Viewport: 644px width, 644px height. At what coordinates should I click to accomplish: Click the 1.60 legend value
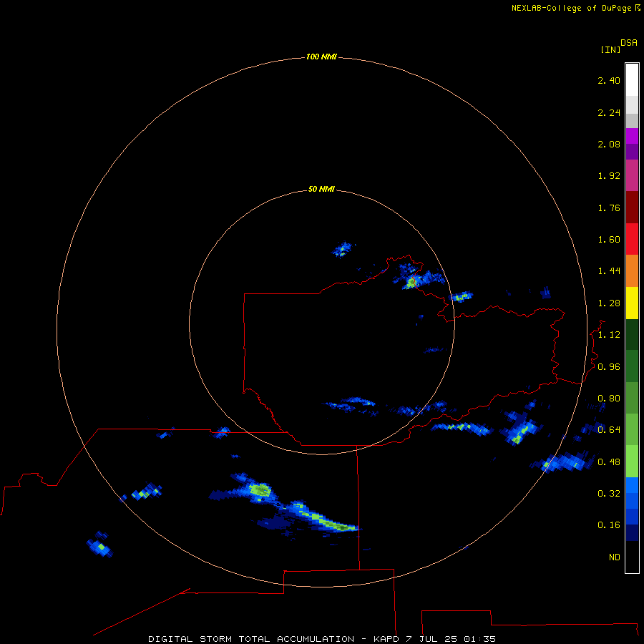(609, 240)
